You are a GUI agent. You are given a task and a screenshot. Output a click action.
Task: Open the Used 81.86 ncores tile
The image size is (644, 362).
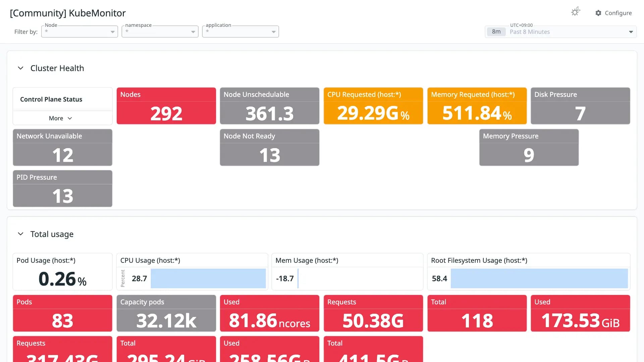click(270, 313)
